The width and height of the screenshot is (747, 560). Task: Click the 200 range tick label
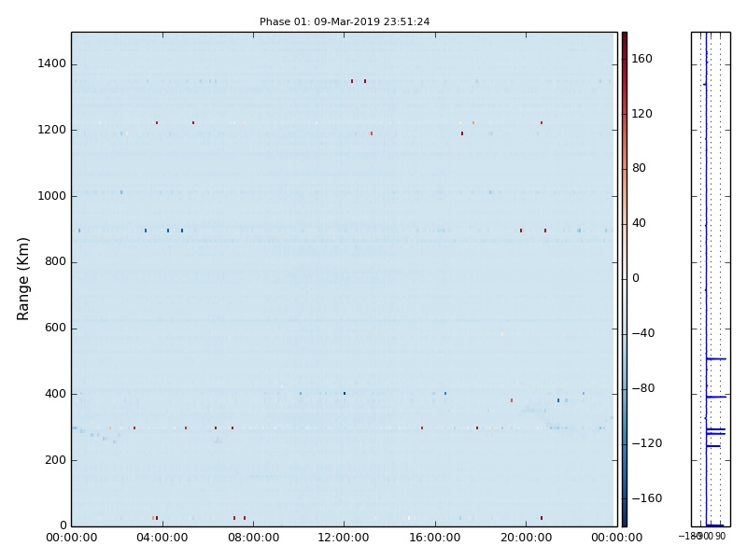point(55,460)
